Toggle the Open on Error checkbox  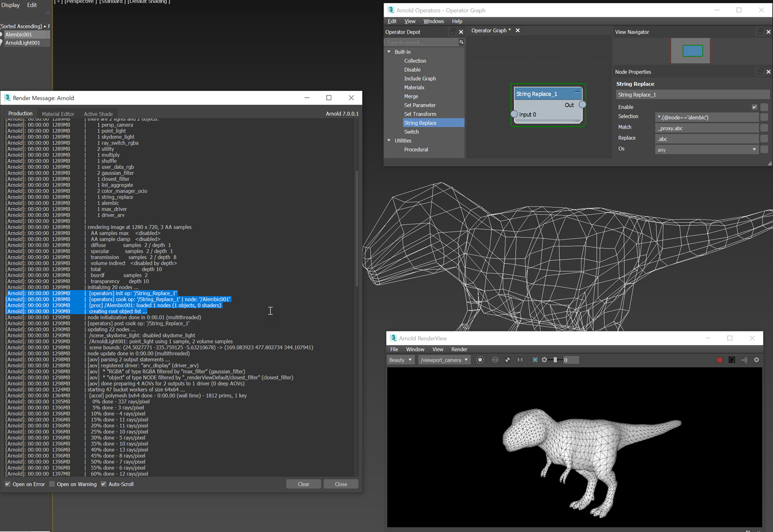[7, 484]
